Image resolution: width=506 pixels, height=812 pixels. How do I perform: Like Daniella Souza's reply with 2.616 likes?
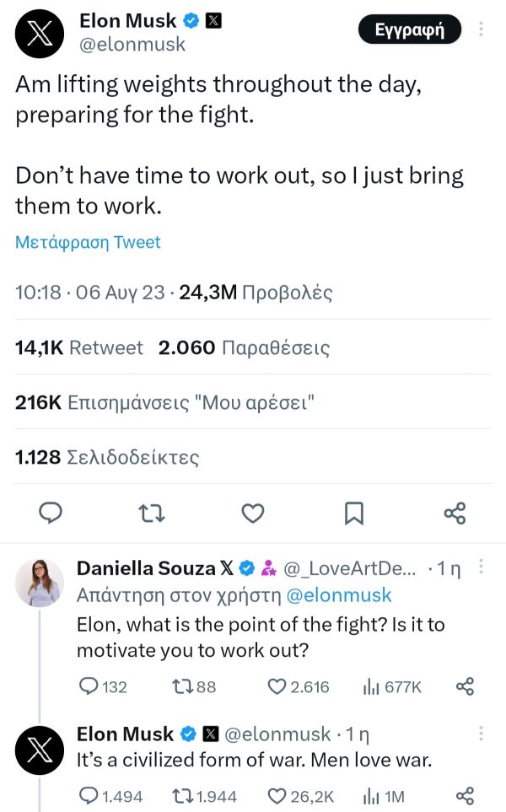point(299,686)
